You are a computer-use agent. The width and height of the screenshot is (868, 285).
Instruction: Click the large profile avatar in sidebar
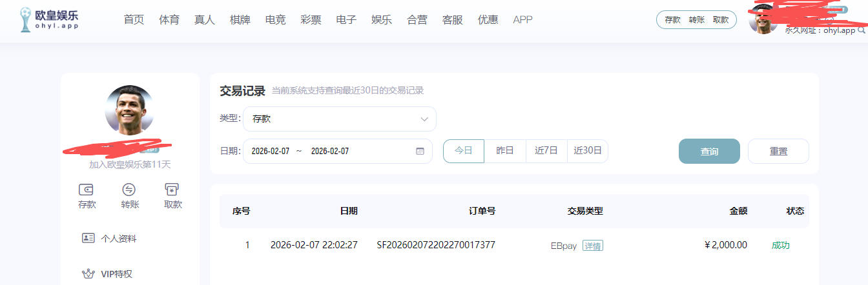click(x=129, y=110)
